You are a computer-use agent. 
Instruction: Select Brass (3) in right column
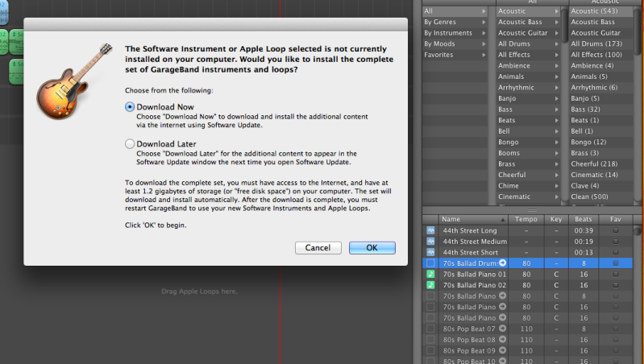coord(601,153)
